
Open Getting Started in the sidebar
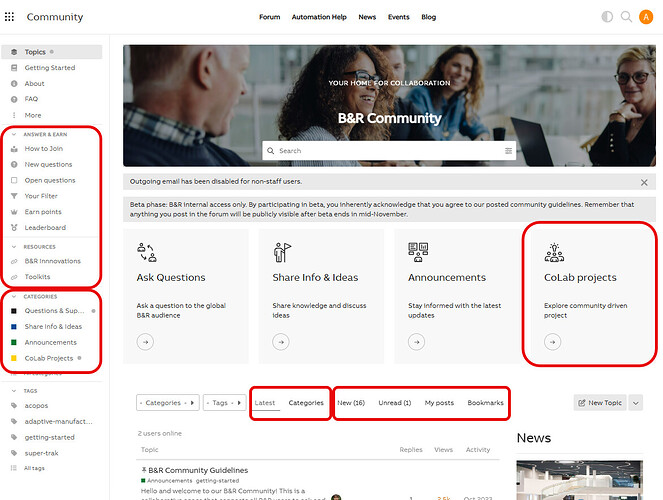[x=52, y=68]
